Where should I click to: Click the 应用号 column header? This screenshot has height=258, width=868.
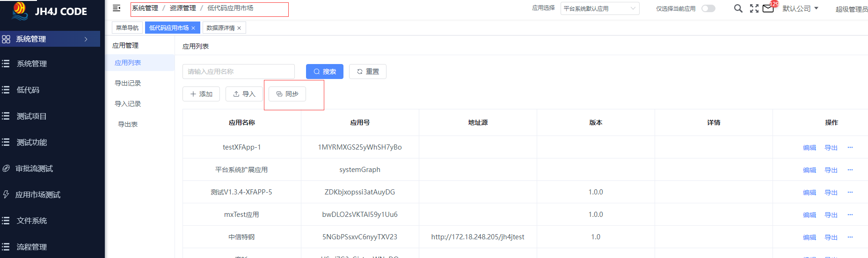click(360, 122)
